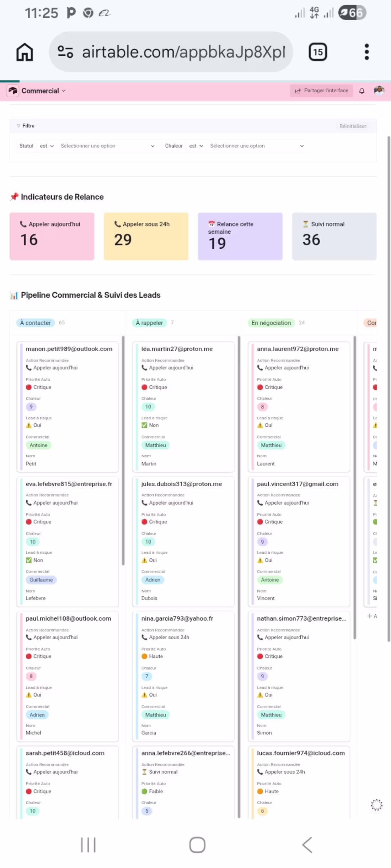Image resolution: width=391 pixels, height=868 pixels.
Task: Open the user profile avatar
Action: [x=379, y=91]
